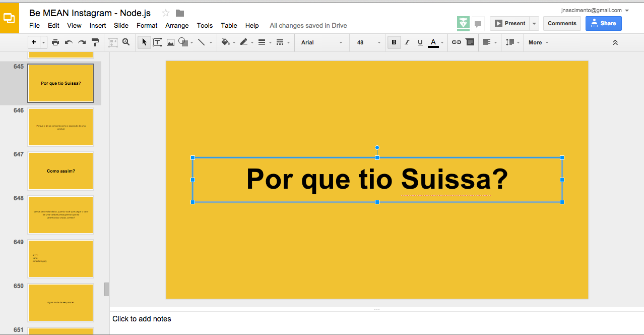This screenshot has width=644, height=335.
Task: Open the View menu
Action: coord(74,25)
